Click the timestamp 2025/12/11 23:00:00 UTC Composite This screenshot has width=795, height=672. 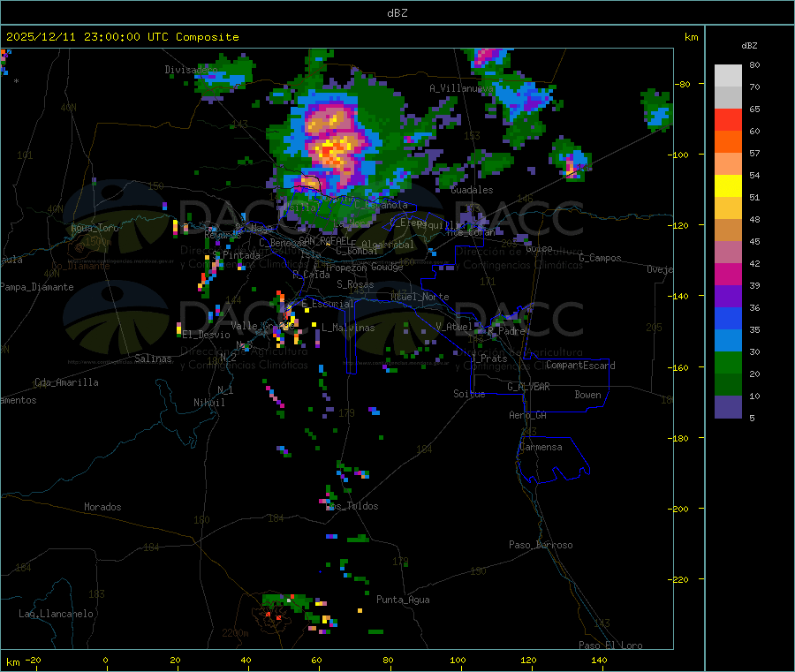click(x=122, y=37)
